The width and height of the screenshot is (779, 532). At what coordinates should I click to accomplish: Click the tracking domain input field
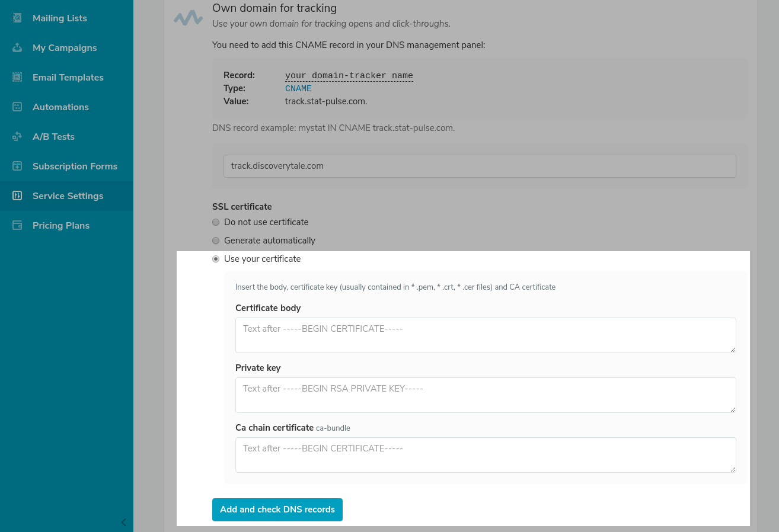(480, 166)
